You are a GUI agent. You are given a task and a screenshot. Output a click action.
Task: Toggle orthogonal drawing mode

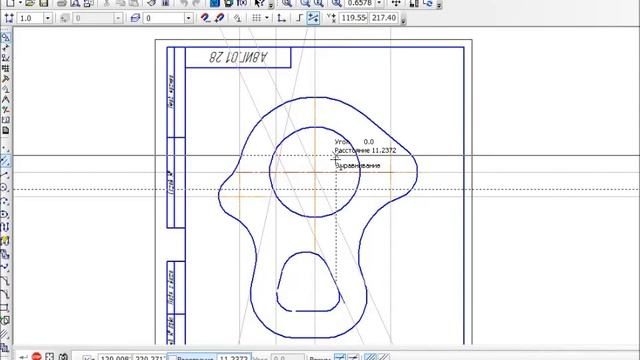coord(299,18)
